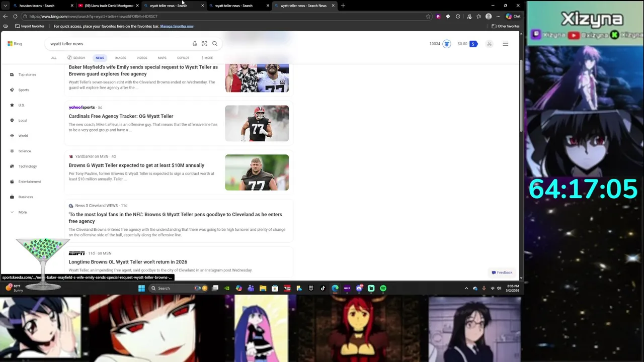The width and height of the screenshot is (644, 362).
Task: Open TikTok from the taskbar
Action: click(x=323, y=288)
